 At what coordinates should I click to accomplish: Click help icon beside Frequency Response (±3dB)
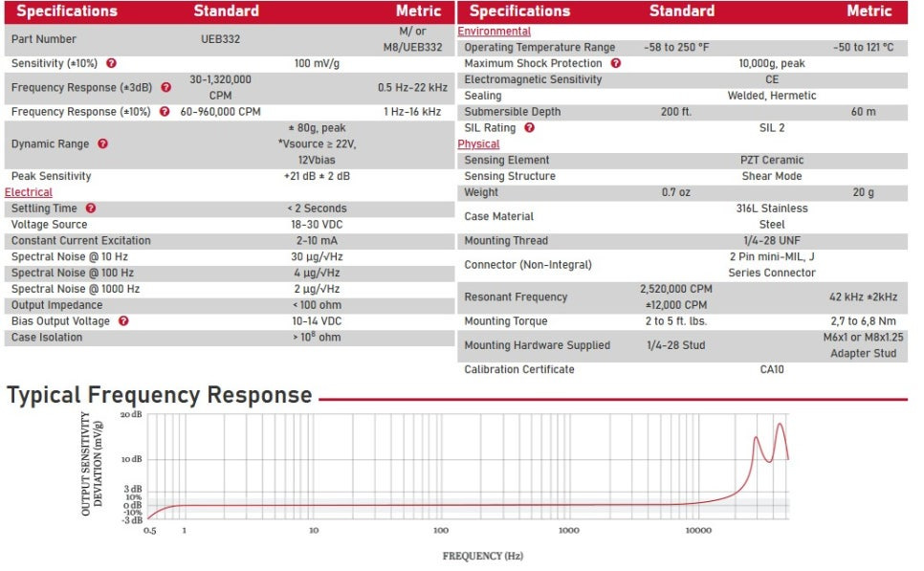click(x=166, y=87)
